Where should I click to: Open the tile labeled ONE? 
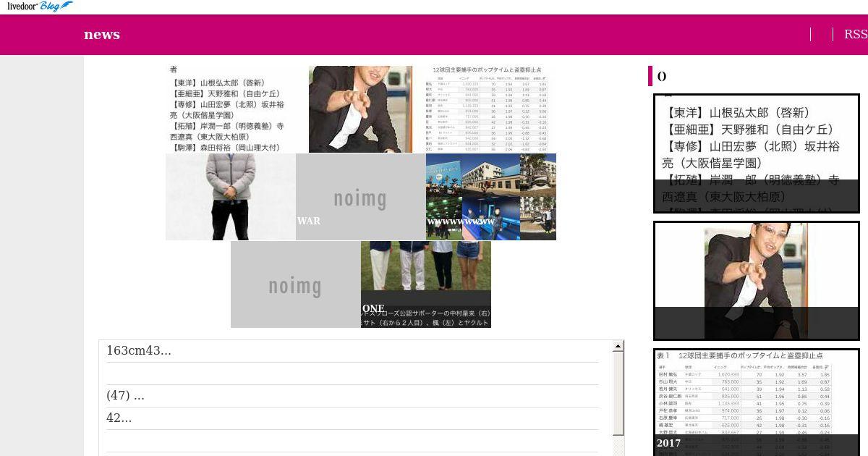[x=426, y=284]
